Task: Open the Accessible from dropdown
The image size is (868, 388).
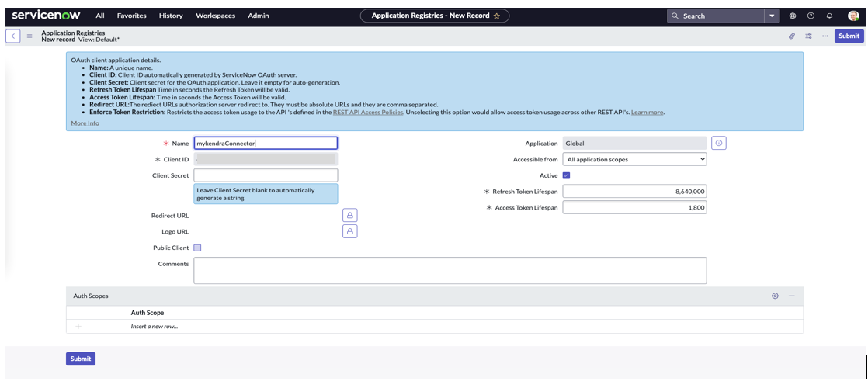Action: tap(634, 159)
